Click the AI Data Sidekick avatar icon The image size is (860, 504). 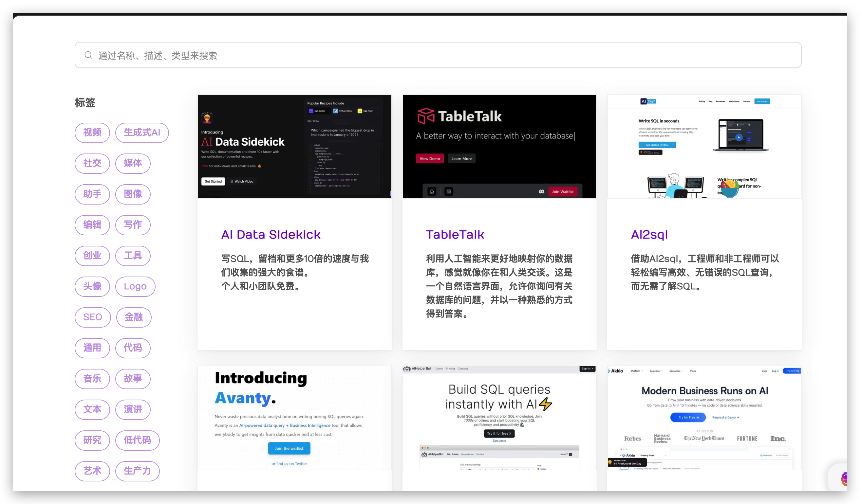pyautogui.click(x=207, y=118)
